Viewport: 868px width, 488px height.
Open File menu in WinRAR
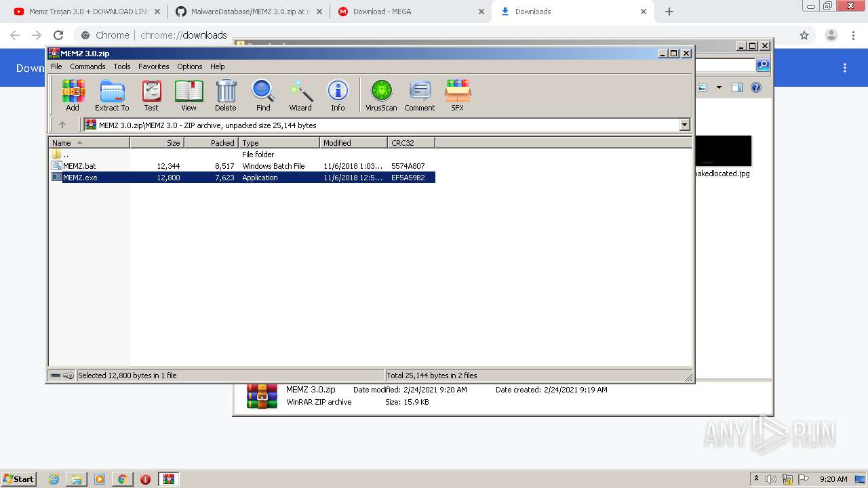[56, 66]
